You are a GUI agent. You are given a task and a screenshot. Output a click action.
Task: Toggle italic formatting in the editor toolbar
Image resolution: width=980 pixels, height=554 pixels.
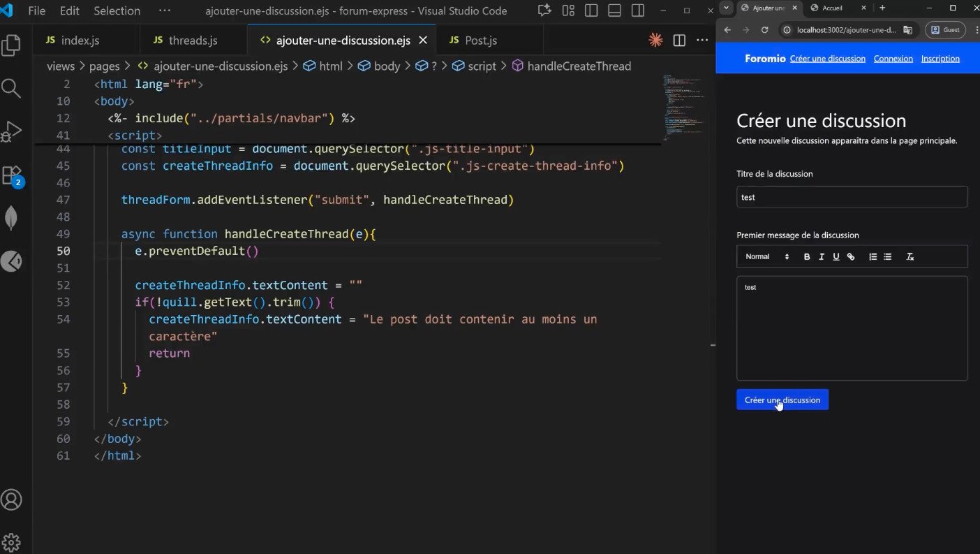tap(822, 257)
